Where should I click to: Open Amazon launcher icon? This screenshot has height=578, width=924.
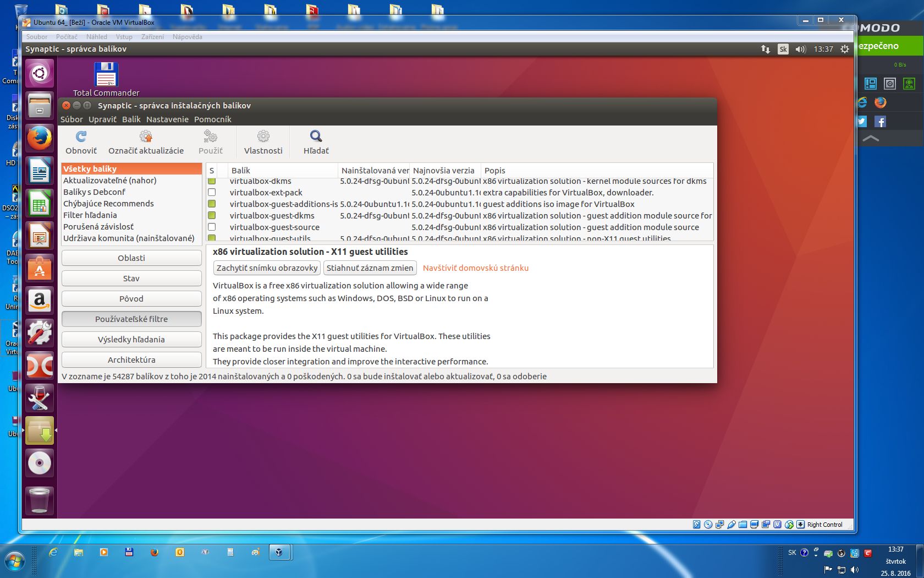click(40, 301)
